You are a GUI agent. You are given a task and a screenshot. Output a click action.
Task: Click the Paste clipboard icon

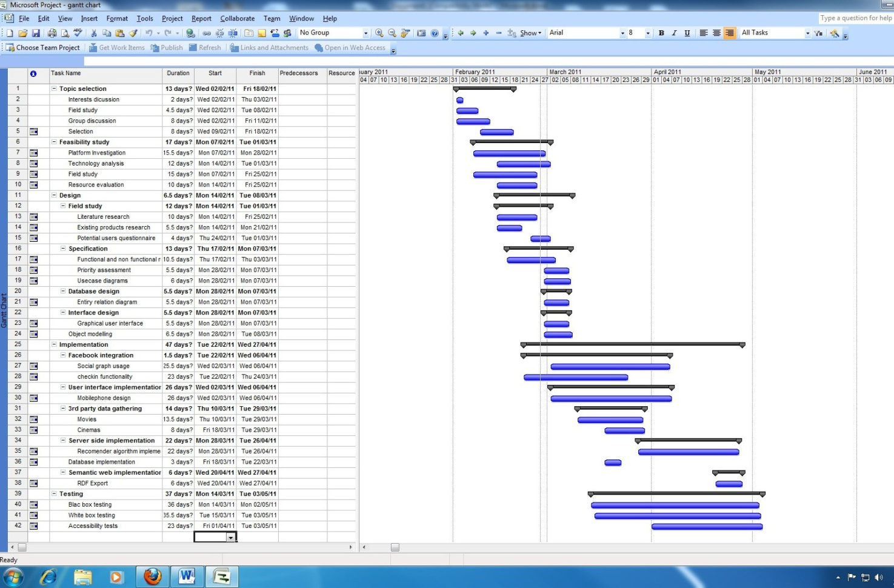[x=120, y=33]
